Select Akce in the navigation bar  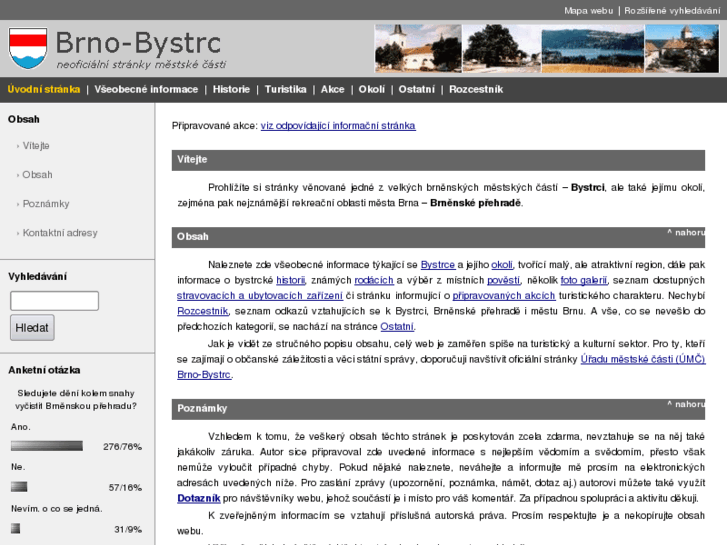pyautogui.click(x=332, y=90)
